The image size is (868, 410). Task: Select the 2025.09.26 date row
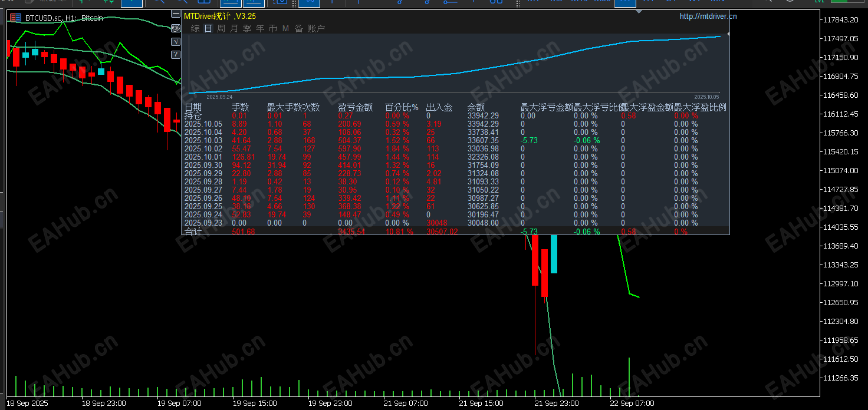[203, 198]
